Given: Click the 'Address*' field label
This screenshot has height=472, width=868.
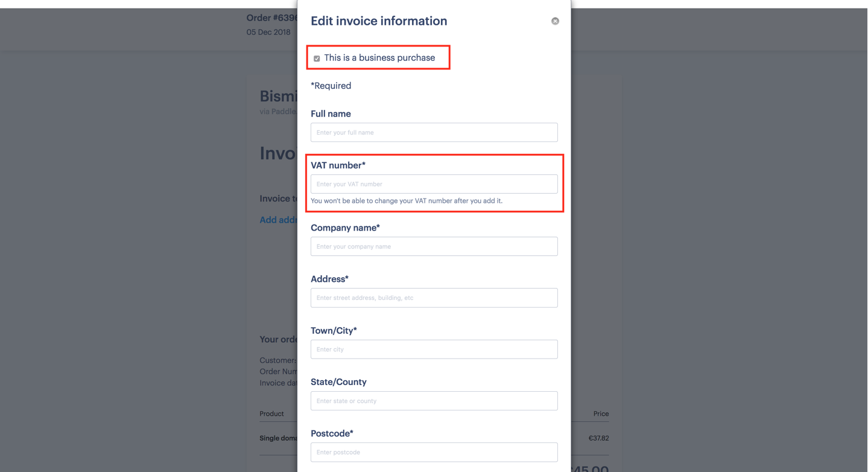Looking at the screenshot, I should (x=329, y=279).
